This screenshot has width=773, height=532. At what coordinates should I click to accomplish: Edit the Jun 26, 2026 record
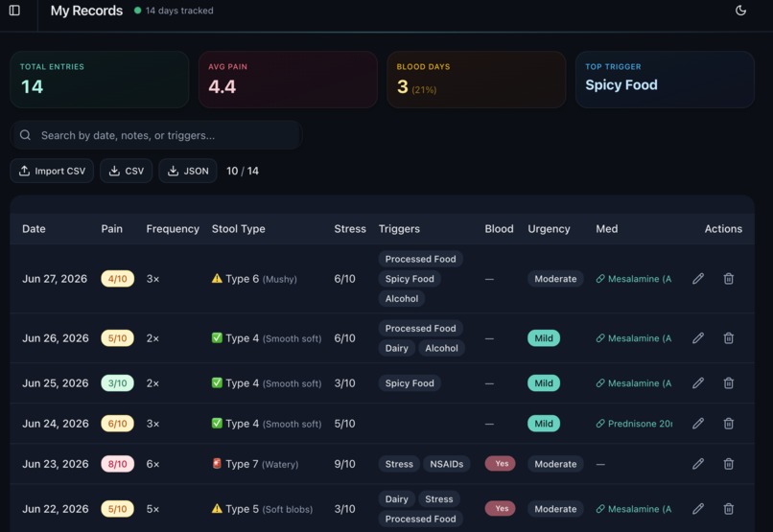pyautogui.click(x=698, y=338)
